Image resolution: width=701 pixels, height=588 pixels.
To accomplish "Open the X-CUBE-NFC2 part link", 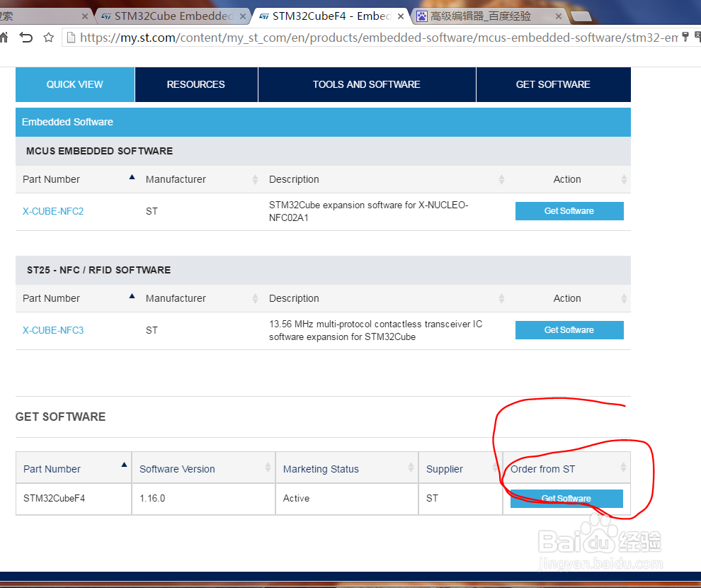I will 53,211.
